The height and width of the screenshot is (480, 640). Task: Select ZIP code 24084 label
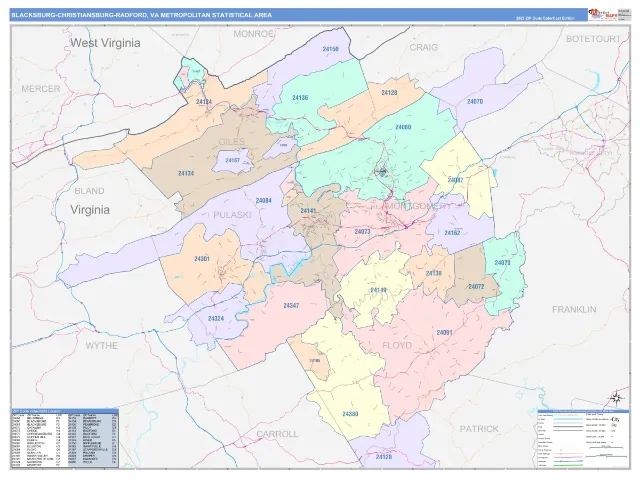pyautogui.click(x=264, y=201)
